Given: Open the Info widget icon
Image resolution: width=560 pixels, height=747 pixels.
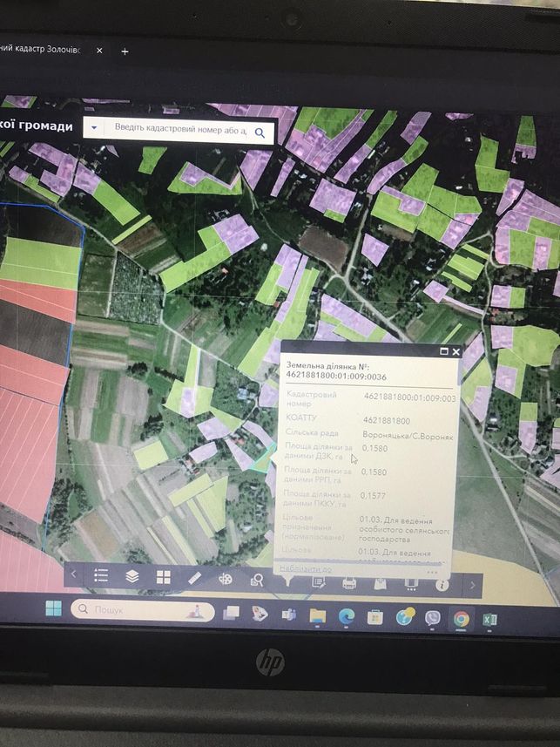Looking at the screenshot, I should coord(442,585).
